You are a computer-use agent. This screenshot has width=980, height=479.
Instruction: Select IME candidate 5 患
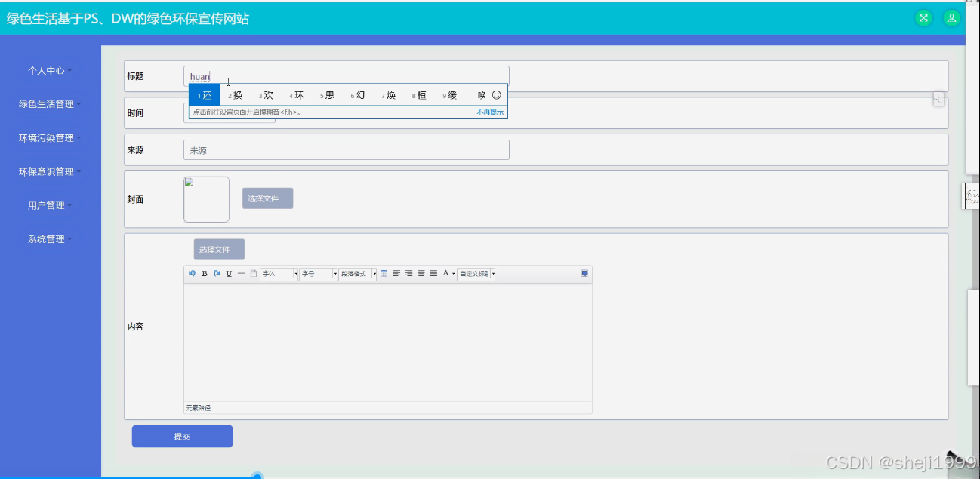coord(327,95)
